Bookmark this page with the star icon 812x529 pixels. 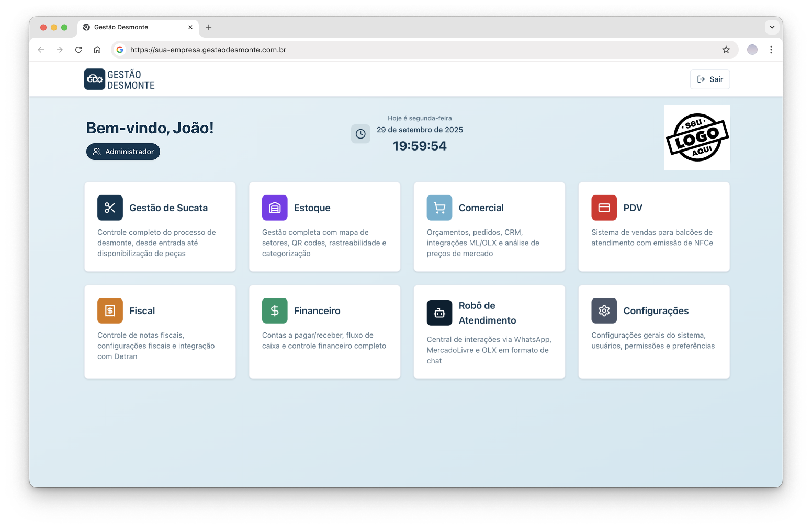point(726,50)
